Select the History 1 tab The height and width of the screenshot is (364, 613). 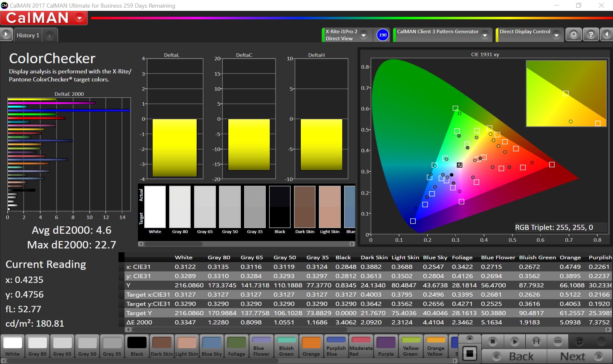28,35
